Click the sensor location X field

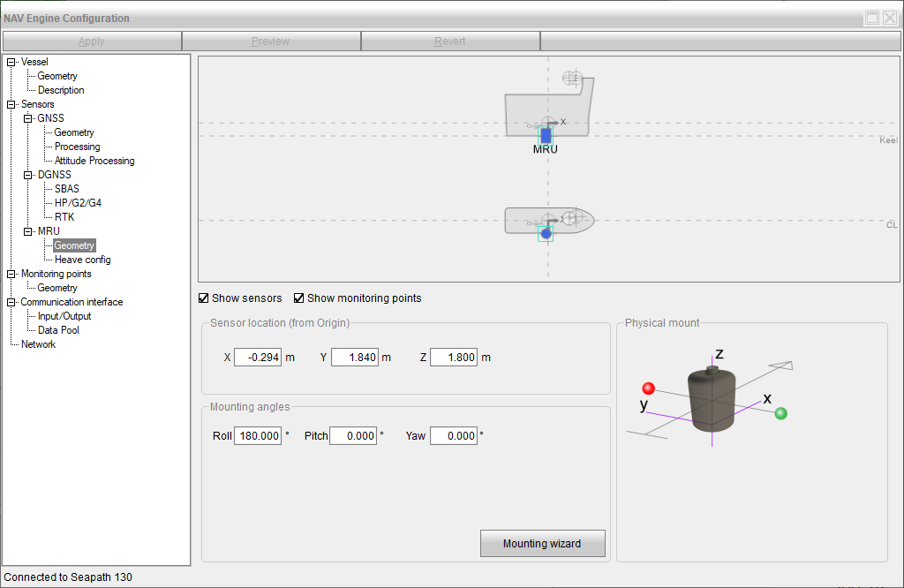258,358
